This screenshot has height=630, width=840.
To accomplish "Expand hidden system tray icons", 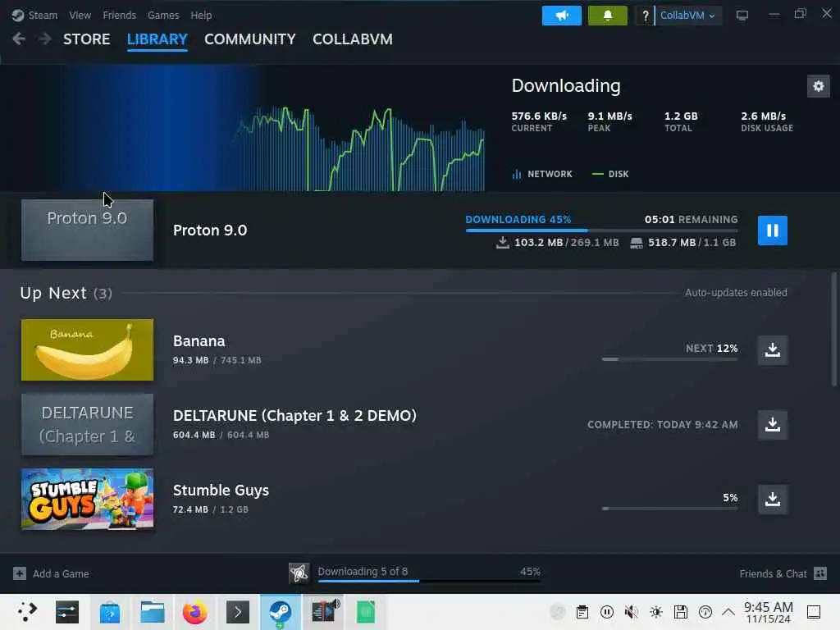I will pos(728,611).
